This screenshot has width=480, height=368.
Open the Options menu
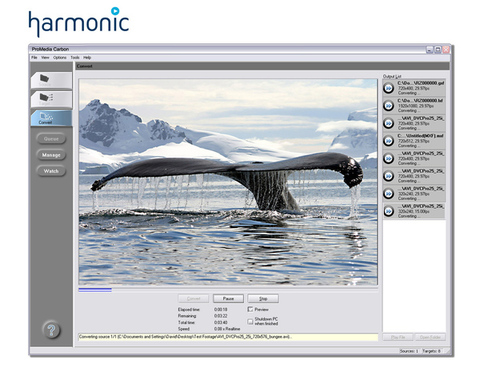[60, 57]
